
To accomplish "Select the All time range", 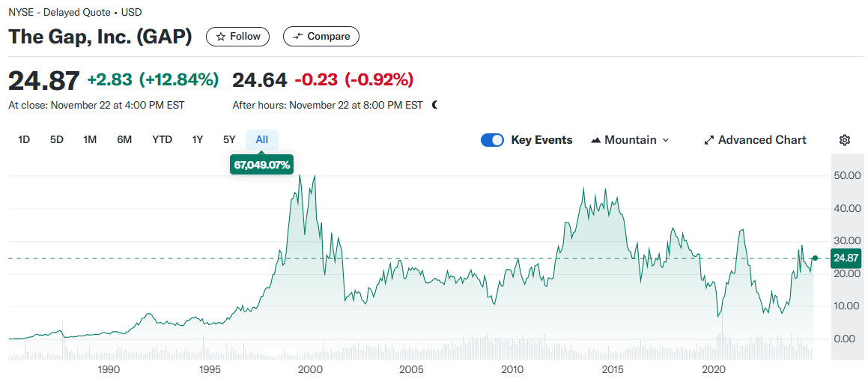I will point(262,139).
